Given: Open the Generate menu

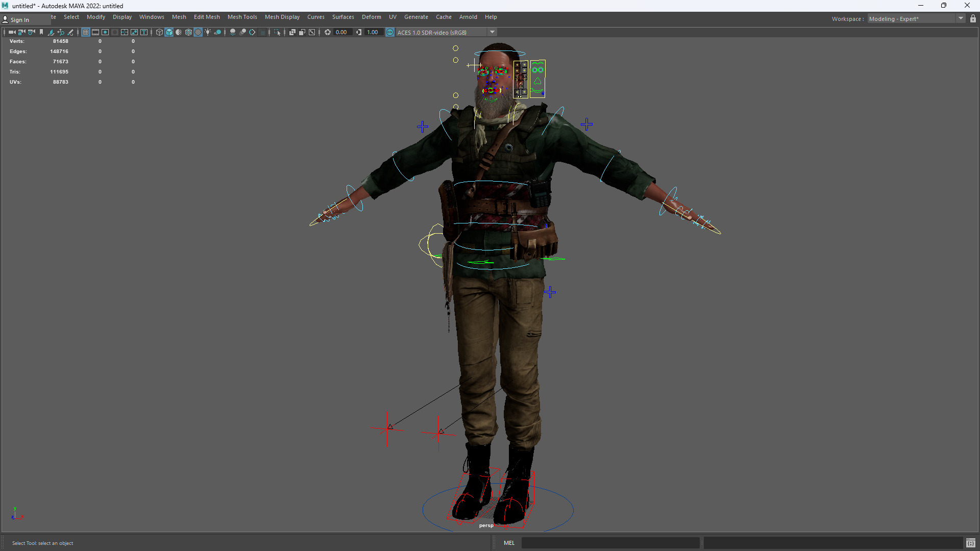Looking at the screenshot, I should (x=416, y=17).
